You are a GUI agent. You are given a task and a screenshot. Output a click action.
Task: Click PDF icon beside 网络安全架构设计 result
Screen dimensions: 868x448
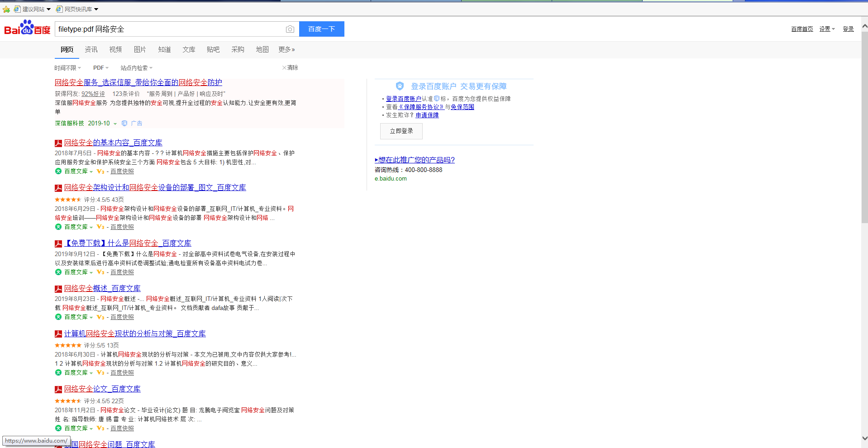[x=58, y=188]
